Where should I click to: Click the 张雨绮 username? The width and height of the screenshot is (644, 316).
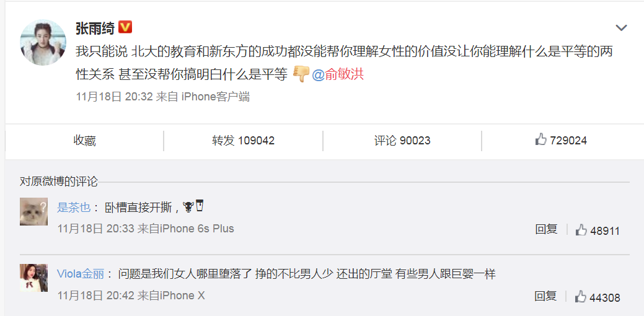(x=95, y=29)
